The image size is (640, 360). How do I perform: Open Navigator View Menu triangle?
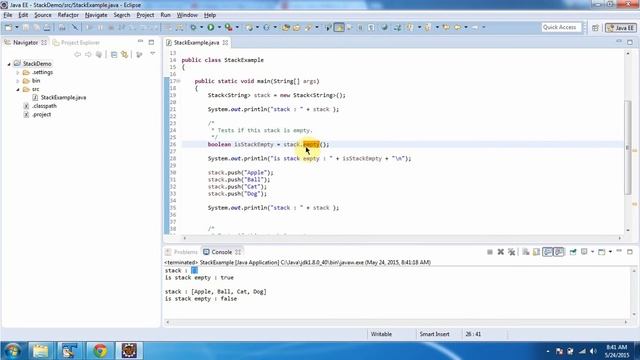coord(153,54)
